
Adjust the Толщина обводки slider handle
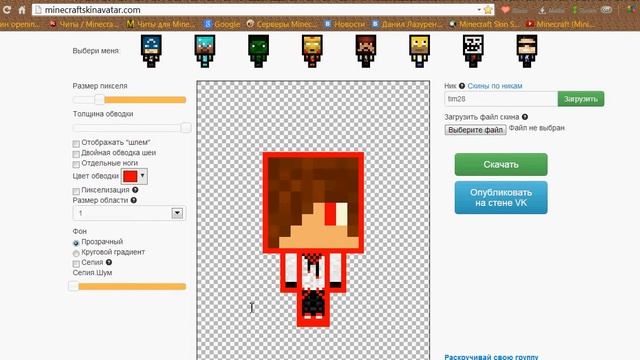tap(186, 128)
